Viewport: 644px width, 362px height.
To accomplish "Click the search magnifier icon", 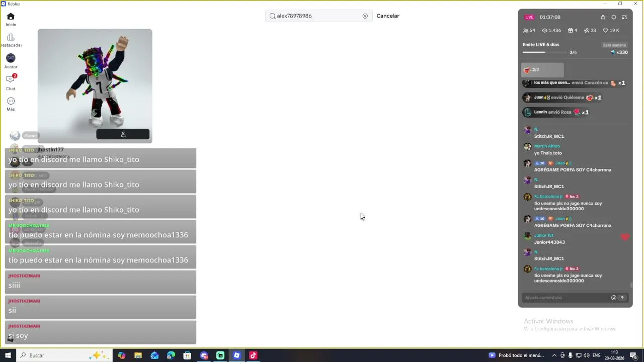I will pos(273,16).
